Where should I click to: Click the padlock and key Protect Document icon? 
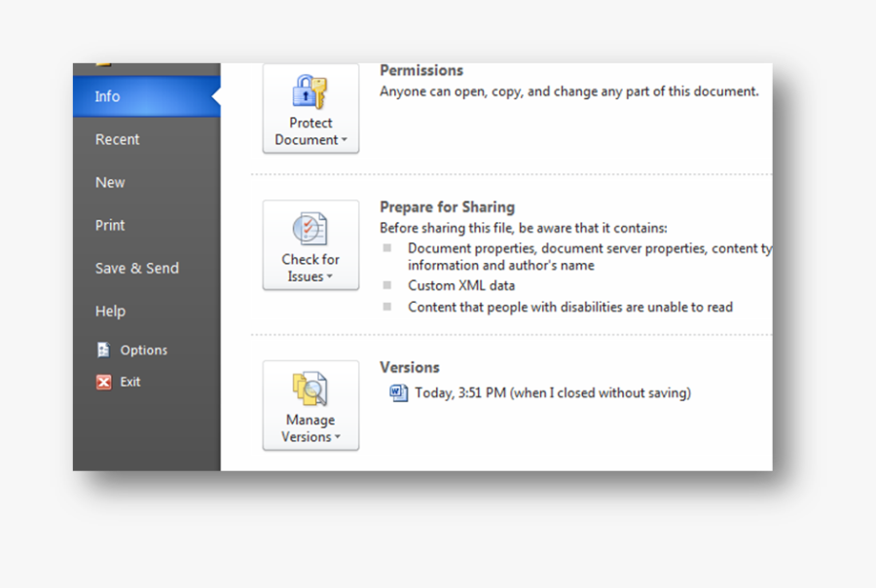[310, 92]
